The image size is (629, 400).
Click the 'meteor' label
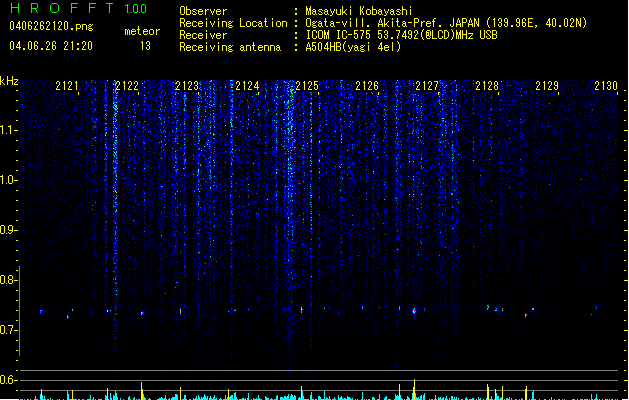pyautogui.click(x=142, y=31)
